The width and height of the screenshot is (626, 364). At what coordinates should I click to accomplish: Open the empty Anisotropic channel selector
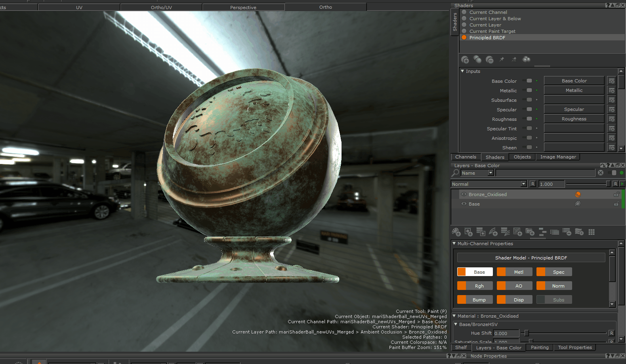(x=574, y=138)
